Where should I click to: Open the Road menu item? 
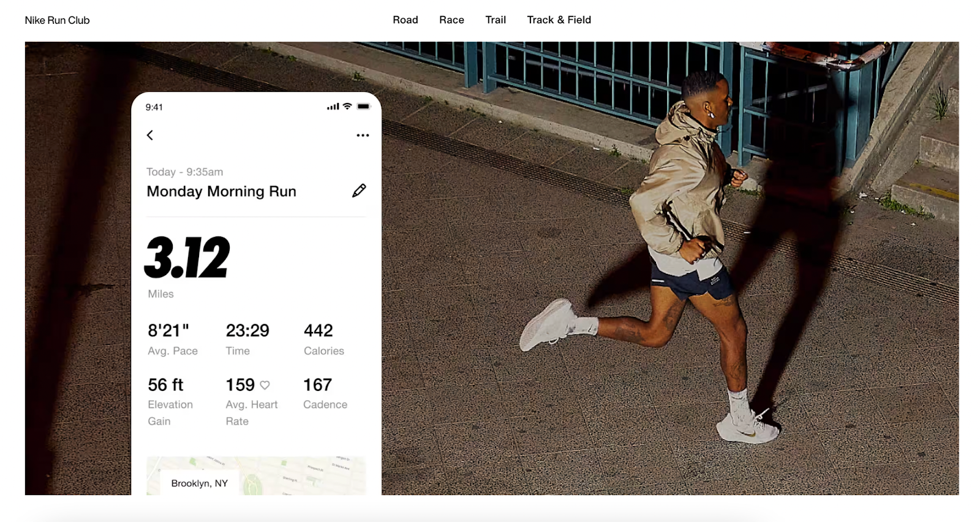(x=405, y=20)
